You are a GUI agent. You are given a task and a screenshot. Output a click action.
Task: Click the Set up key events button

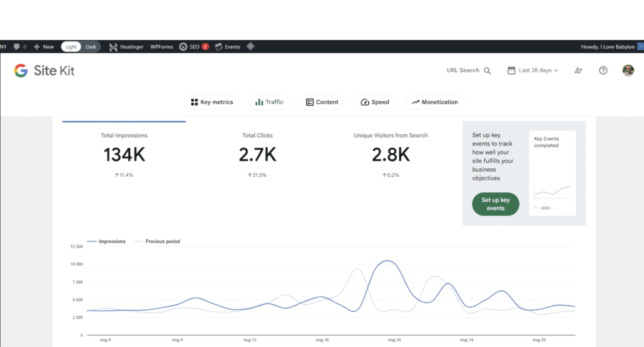tap(496, 204)
